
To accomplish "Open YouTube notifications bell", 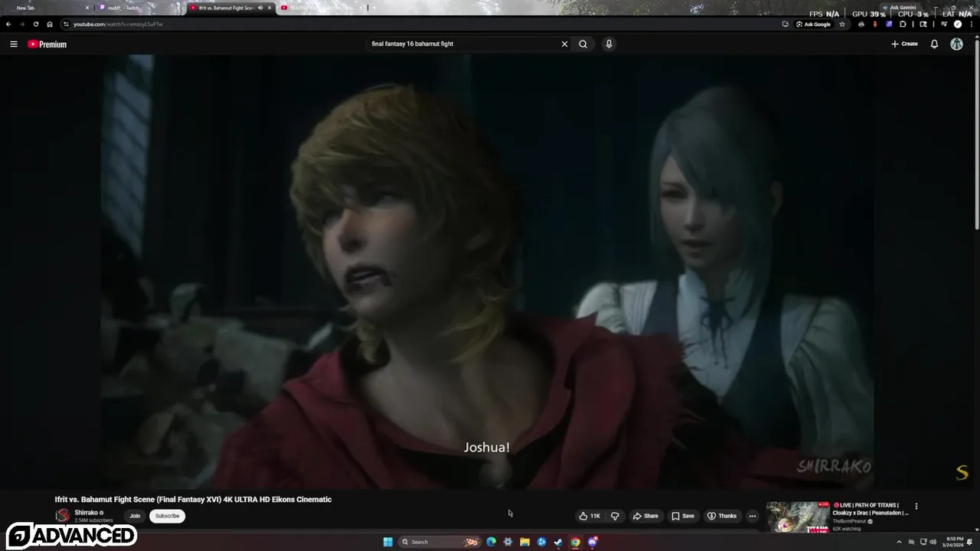I will click(934, 44).
